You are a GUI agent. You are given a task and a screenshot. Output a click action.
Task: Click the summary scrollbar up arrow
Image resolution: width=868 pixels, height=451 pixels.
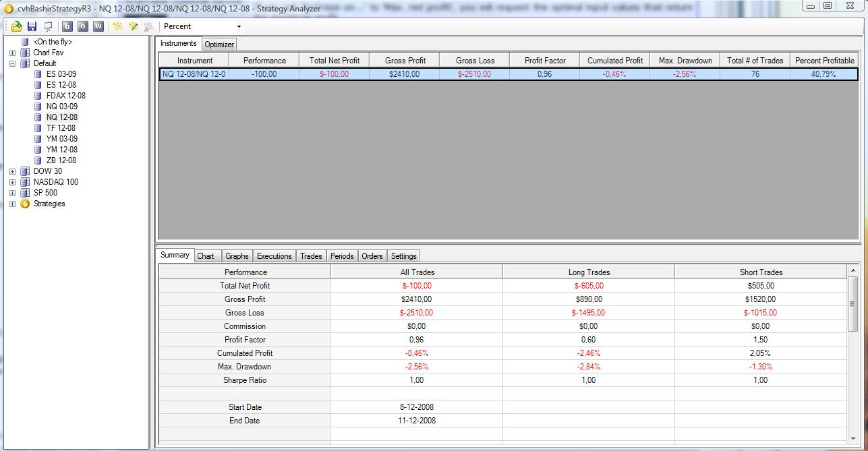coord(853,270)
